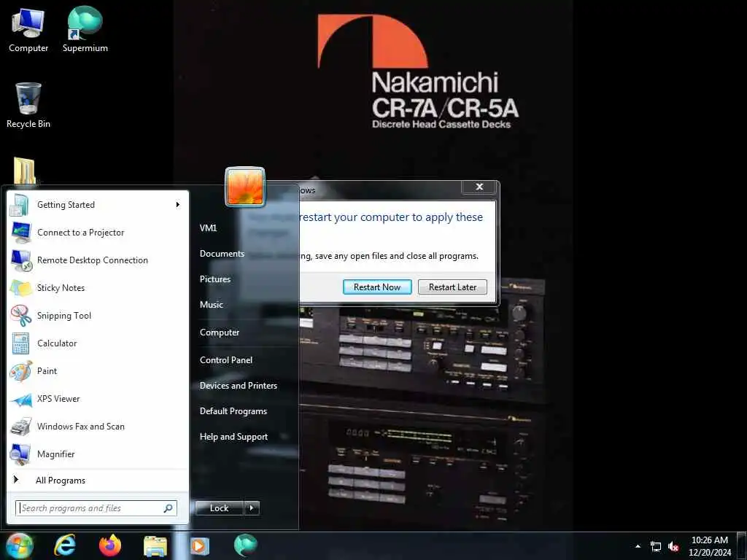Open Windows Media Player from the taskbar

point(200,546)
